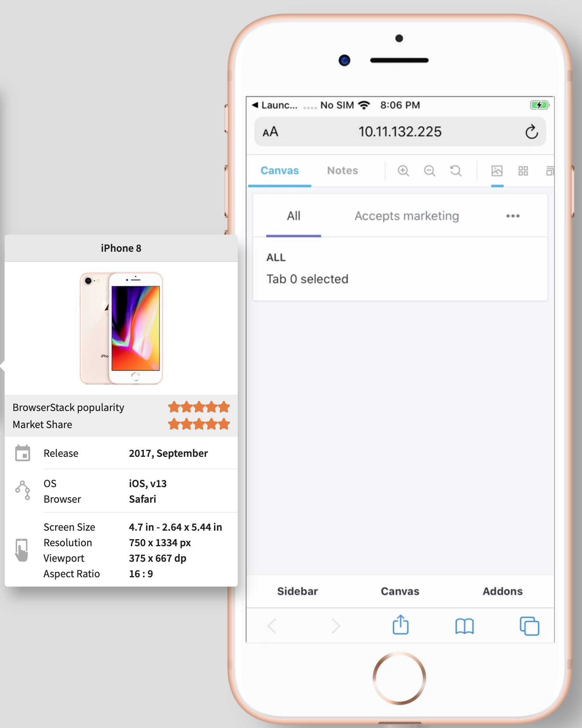Click the OS branch icon in info panel
Image resolution: width=582 pixels, height=728 pixels.
coord(23,490)
